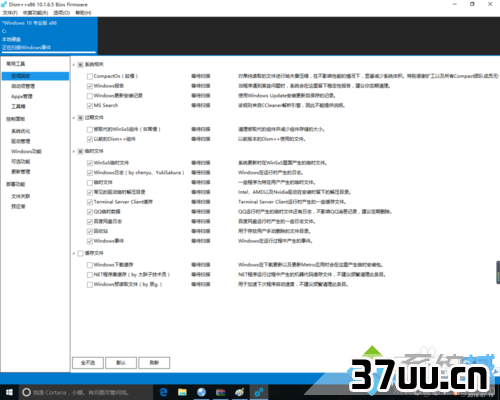Open 文件关联 in the sidebar
This screenshot has width=500, height=400.
coord(21,196)
